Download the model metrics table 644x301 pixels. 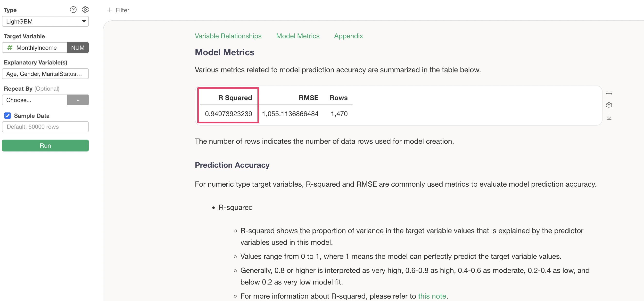609,117
